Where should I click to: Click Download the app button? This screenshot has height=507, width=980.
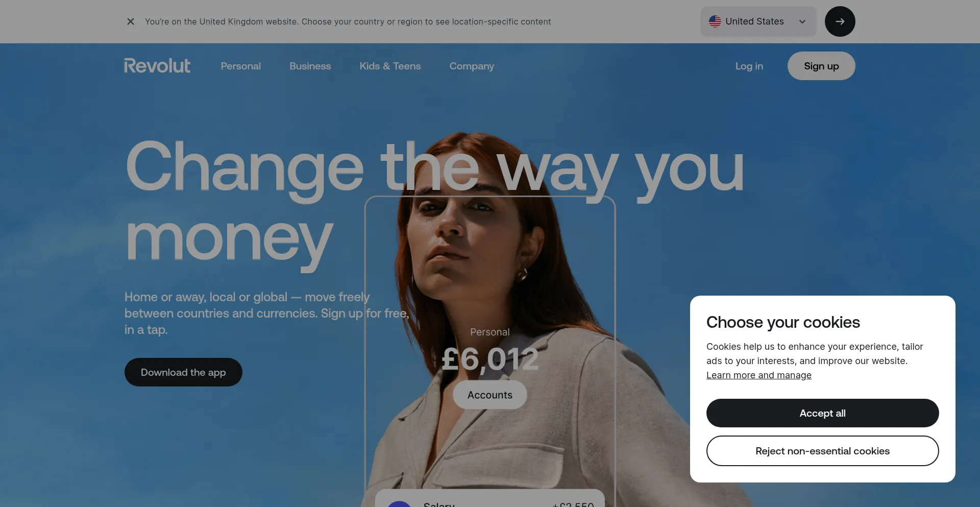(183, 372)
